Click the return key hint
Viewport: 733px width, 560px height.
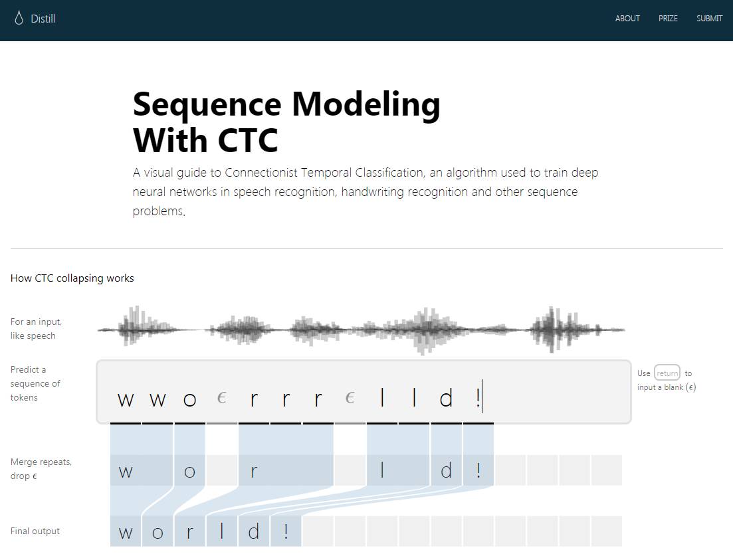667,373
